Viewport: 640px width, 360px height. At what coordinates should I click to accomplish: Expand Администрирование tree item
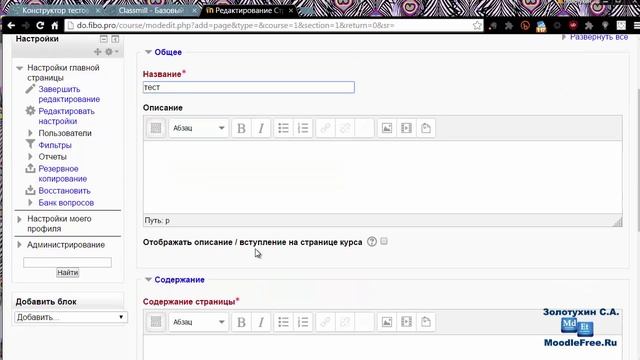coord(19,245)
